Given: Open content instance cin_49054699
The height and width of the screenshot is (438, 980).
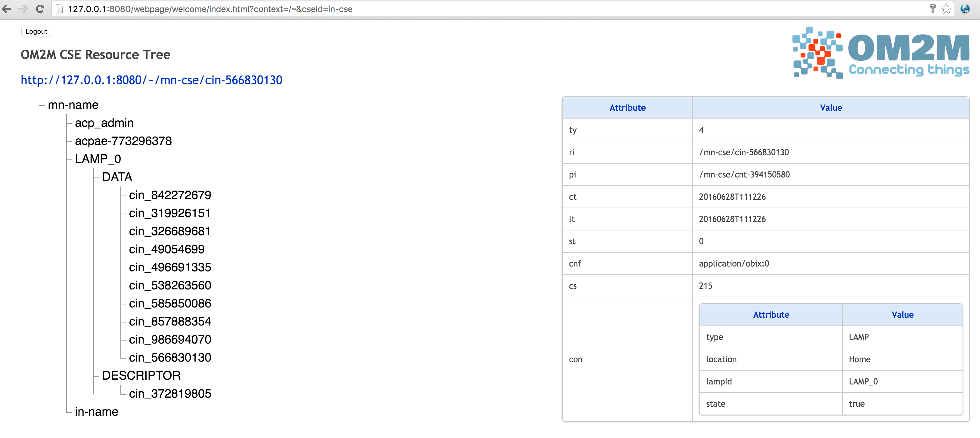Looking at the screenshot, I should [167, 249].
